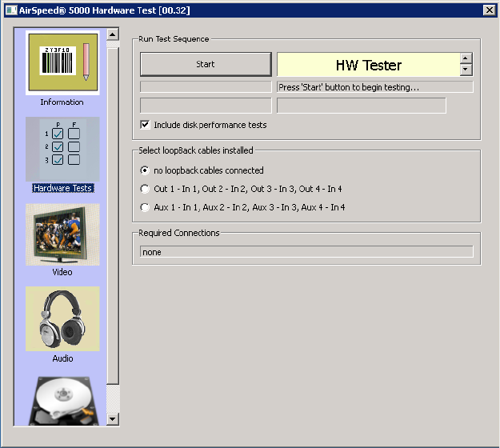Click HW Tester spinner down arrow

click(466, 69)
